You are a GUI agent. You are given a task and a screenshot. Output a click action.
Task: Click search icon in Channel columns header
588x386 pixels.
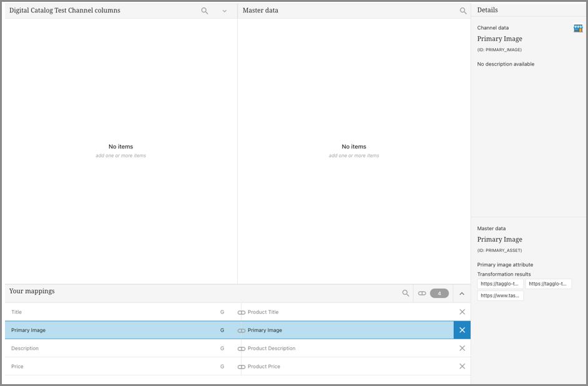[205, 11]
